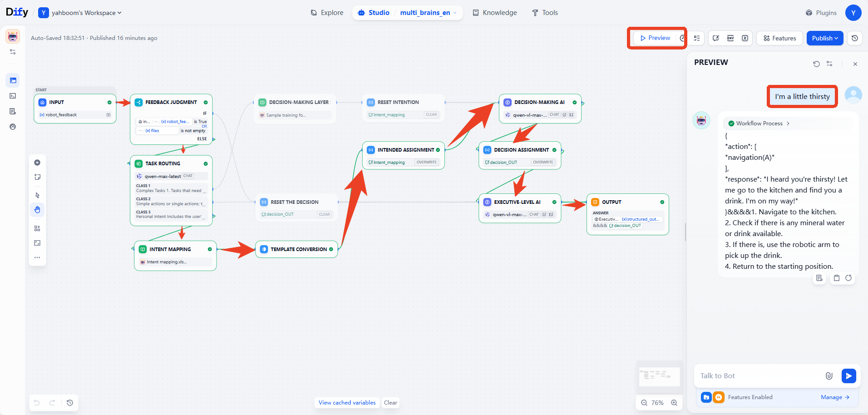The height and width of the screenshot is (415, 868).
Task: Open the ENV environment variables icon
Action: (x=730, y=38)
